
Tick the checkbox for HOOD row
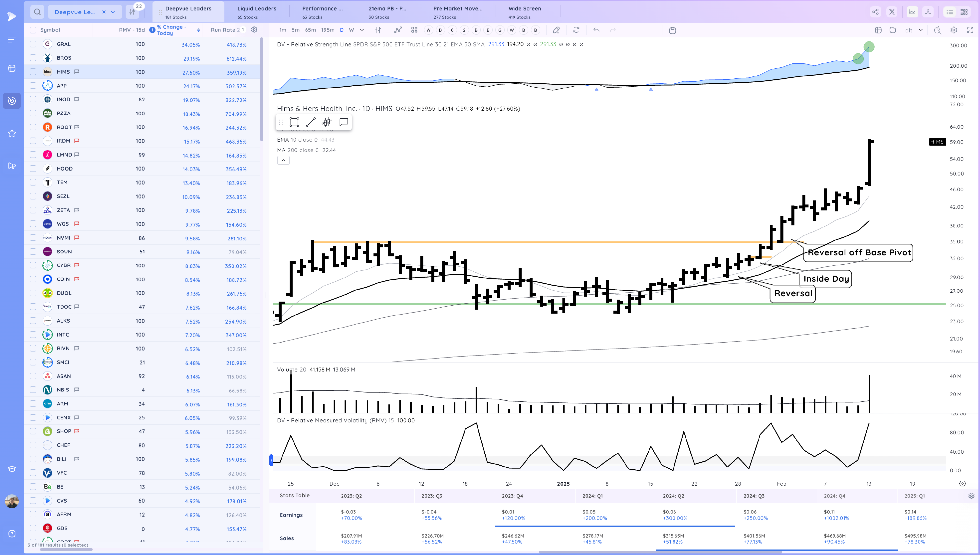(x=33, y=168)
